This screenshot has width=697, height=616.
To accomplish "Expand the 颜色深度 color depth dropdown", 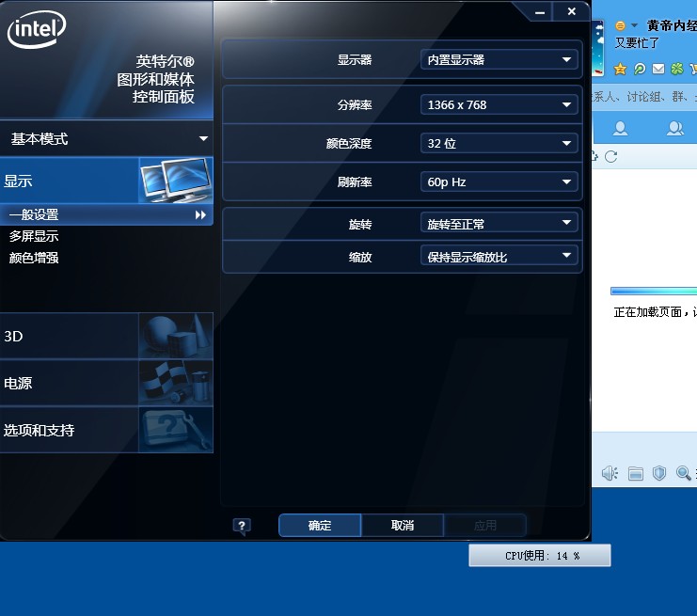I will pos(499,143).
